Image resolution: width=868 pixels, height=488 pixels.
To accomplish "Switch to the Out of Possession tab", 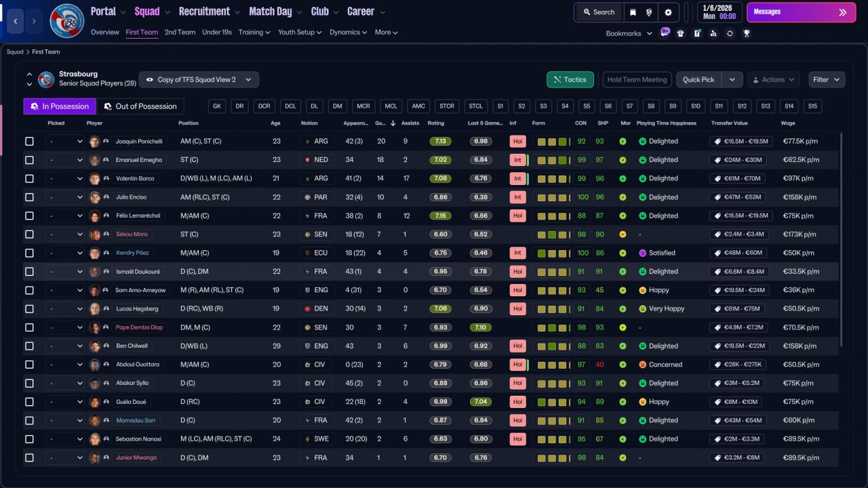I will coord(140,106).
